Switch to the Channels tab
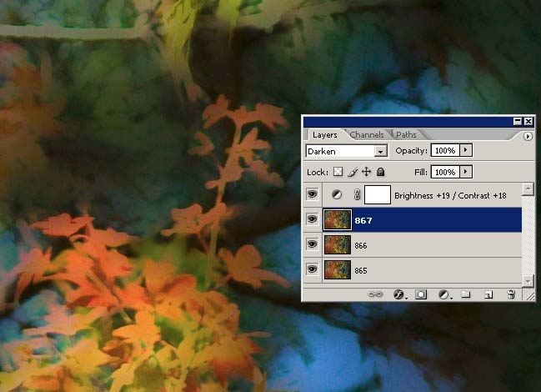This screenshot has height=392, width=541. tap(367, 134)
